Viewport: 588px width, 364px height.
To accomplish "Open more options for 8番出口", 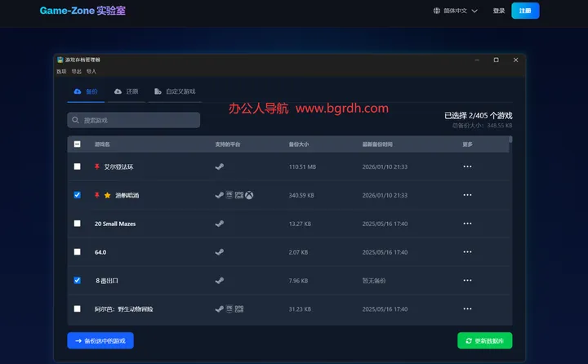I will pyautogui.click(x=467, y=281).
